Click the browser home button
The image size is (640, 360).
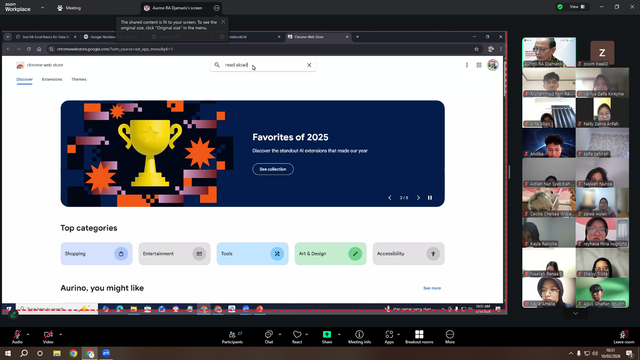[x=39, y=49]
